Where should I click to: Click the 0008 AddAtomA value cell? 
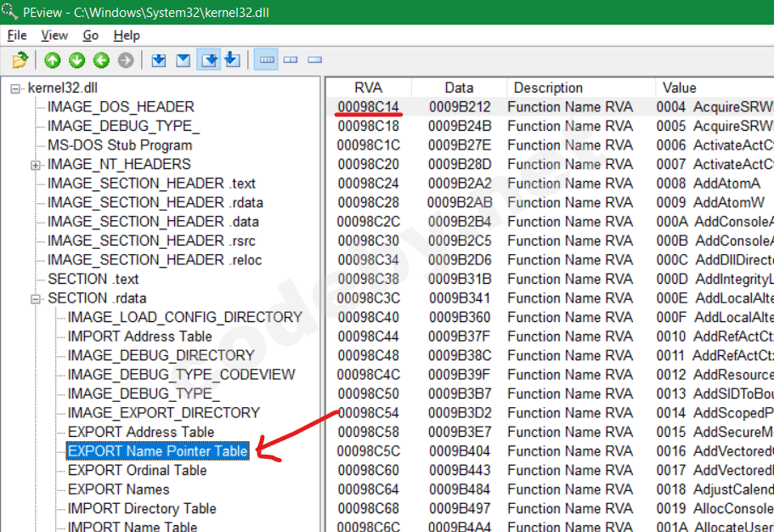pos(709,184)
